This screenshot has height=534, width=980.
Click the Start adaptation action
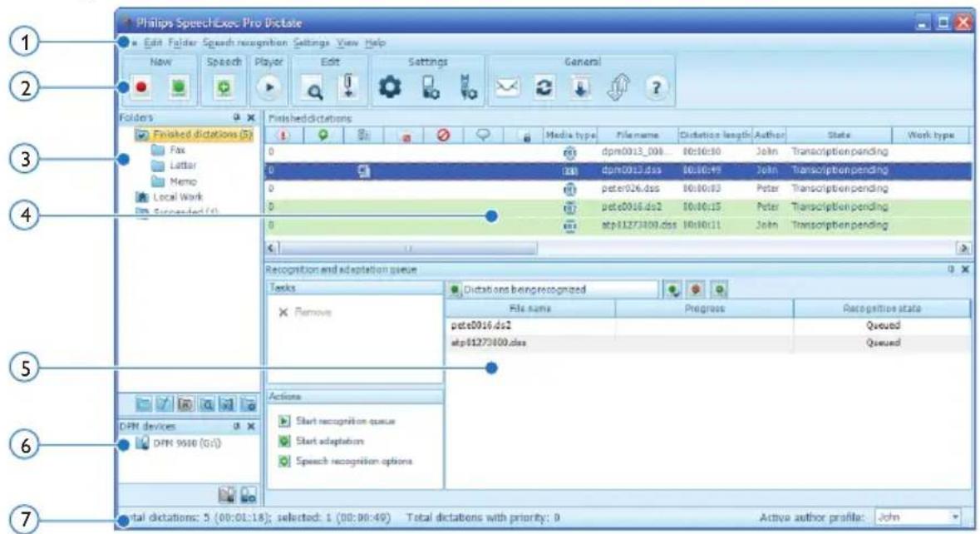tap(321, 442)
